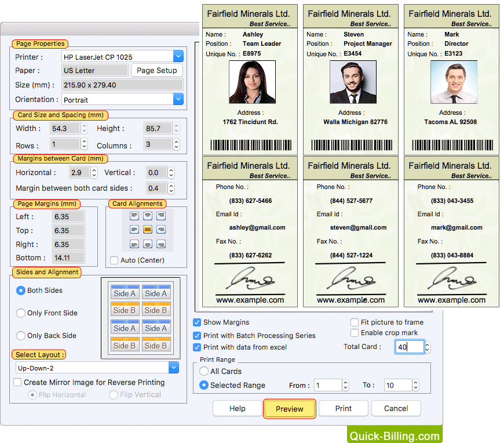Open the Select Layout dropdown

point(174,368)
